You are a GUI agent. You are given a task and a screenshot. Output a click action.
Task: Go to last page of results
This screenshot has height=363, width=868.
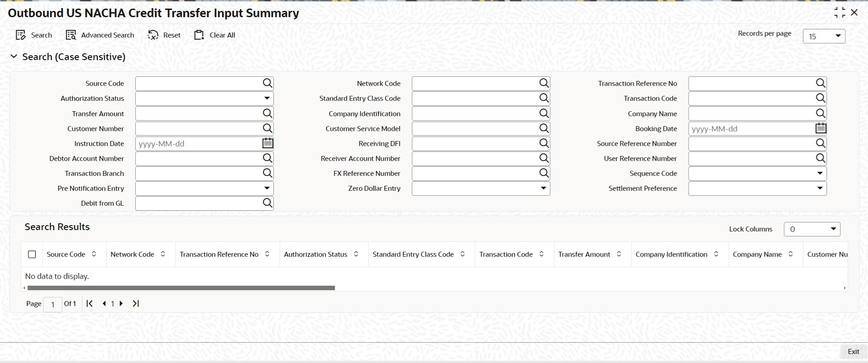tap(136, 304)
